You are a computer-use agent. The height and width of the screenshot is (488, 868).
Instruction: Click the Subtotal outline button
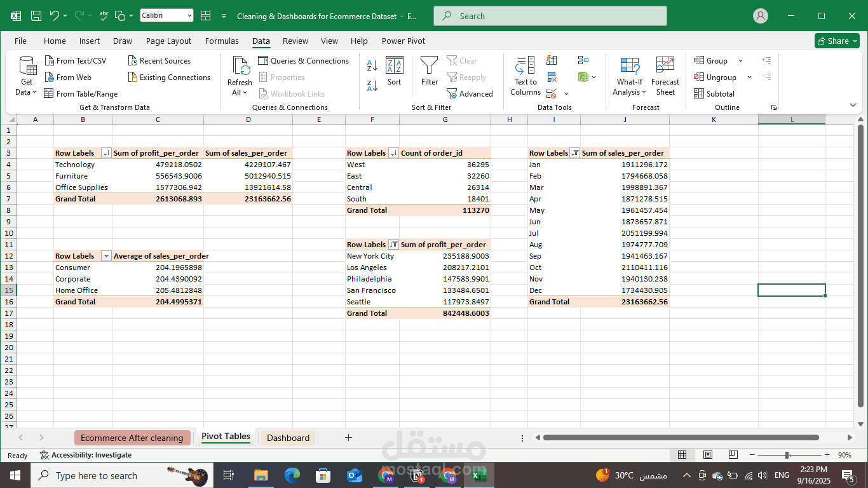[x=715, y=93]
